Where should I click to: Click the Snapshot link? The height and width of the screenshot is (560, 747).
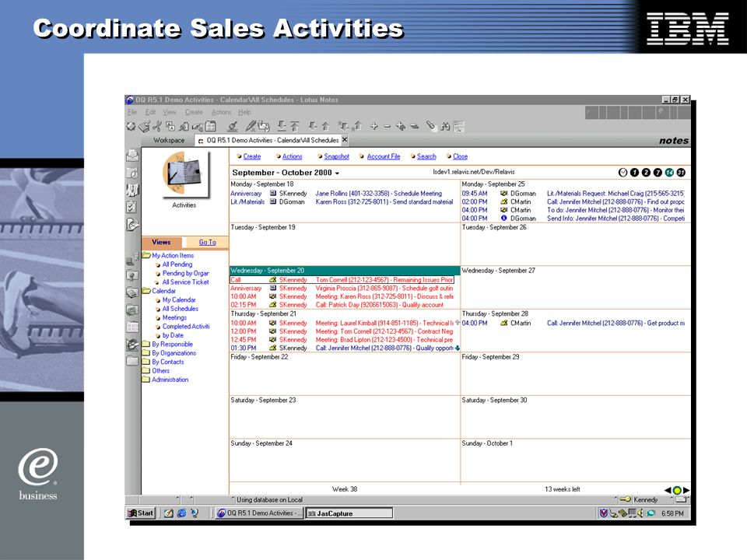(336, 156)
